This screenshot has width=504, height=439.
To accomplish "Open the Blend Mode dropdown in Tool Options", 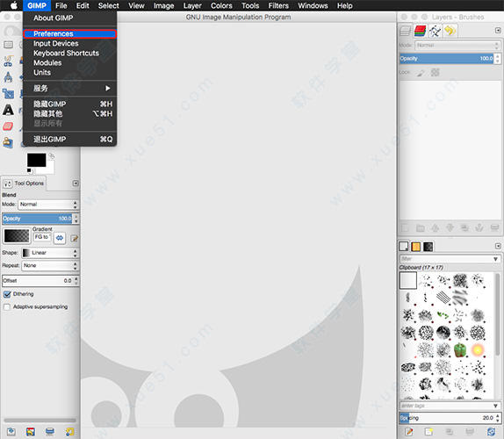I will tap(48, 205).
